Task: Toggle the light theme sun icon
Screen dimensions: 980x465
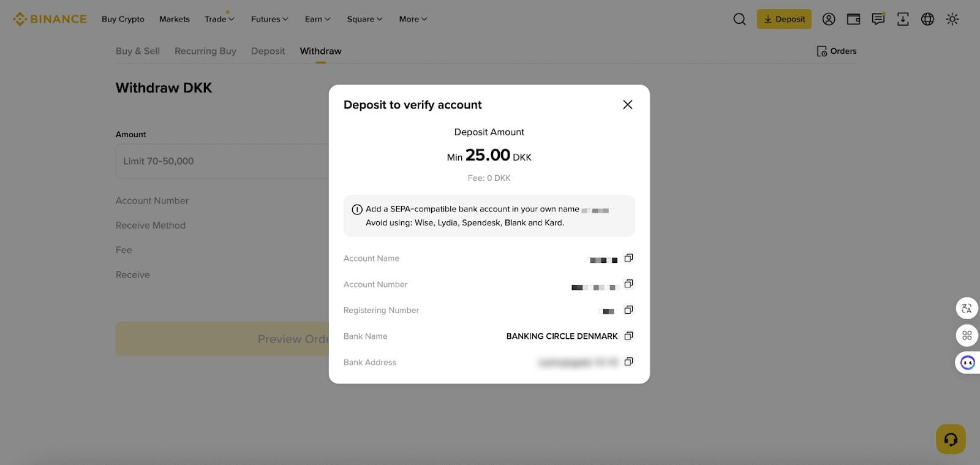Action: tap(952, 19)
